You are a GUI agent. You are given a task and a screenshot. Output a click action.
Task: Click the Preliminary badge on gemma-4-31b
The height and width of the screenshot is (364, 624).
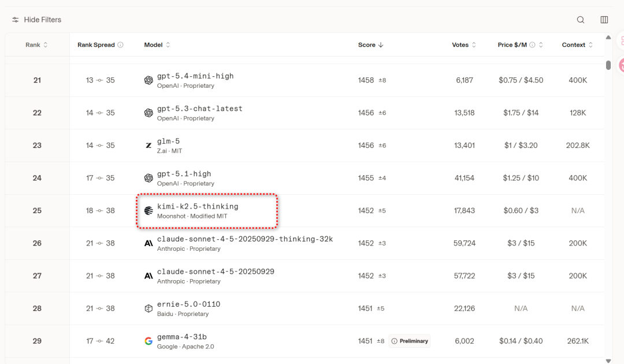(410, 341)
